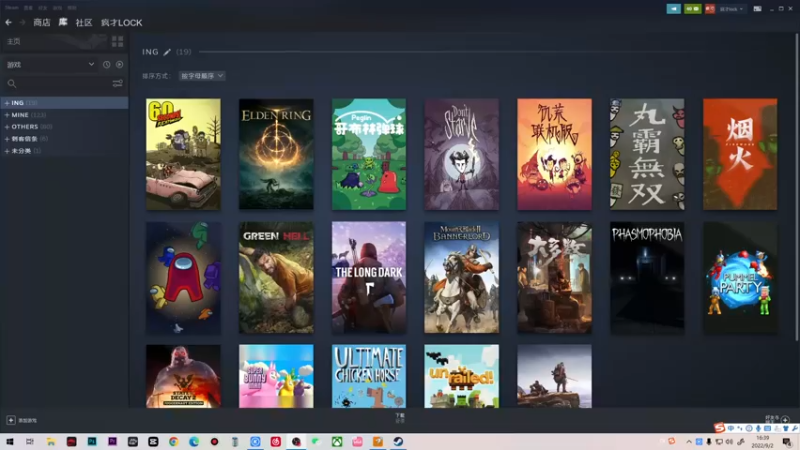Viewport: 800px width, 450px height.
Task: Click 主页 home in the sidebar
Action: pyautogui.click(x=14, y=41)
